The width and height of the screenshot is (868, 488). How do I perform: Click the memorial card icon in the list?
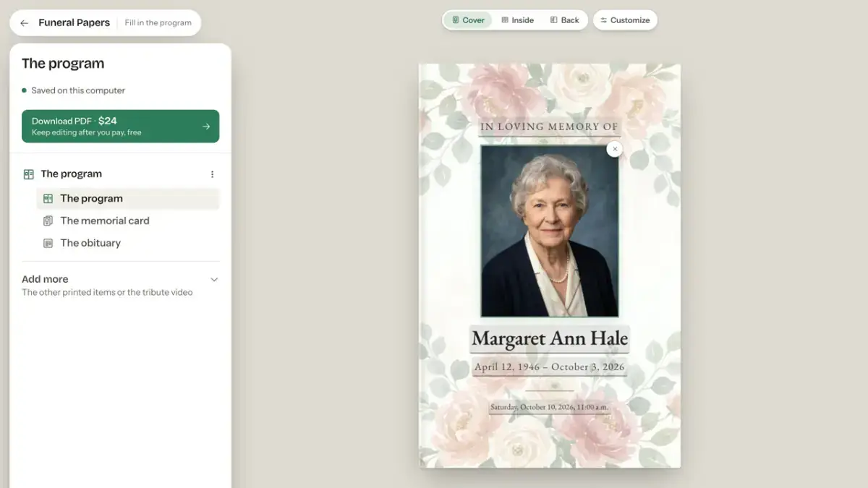pyautogui.click(x=48, y=221)
